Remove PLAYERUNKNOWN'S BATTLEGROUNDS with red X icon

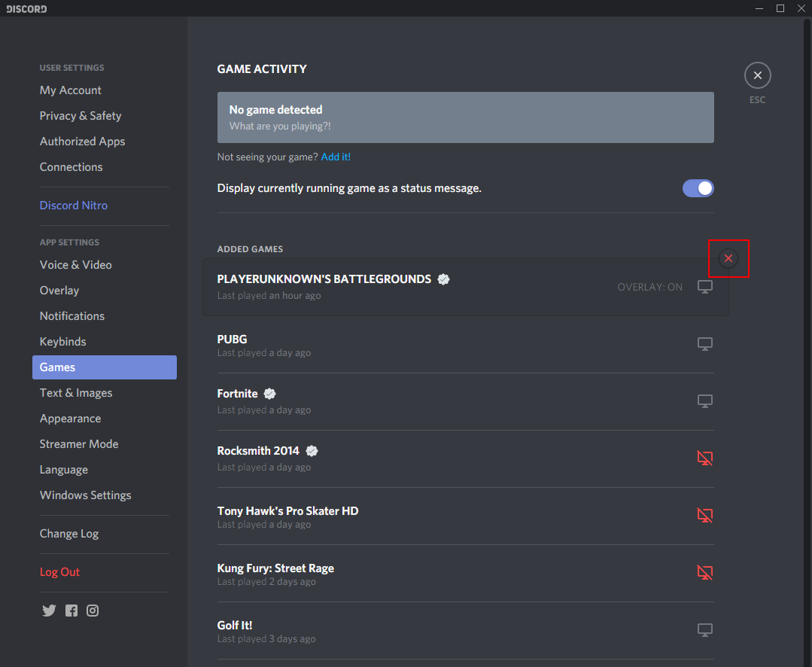click(728, 259)
